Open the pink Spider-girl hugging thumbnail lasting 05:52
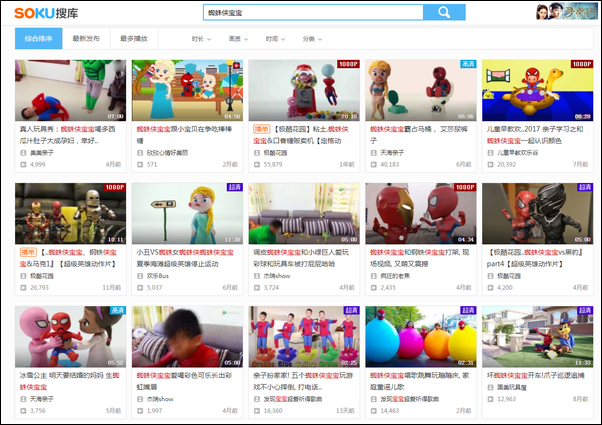The width and height of the screenshot is (602, 425). coord(71,337)
